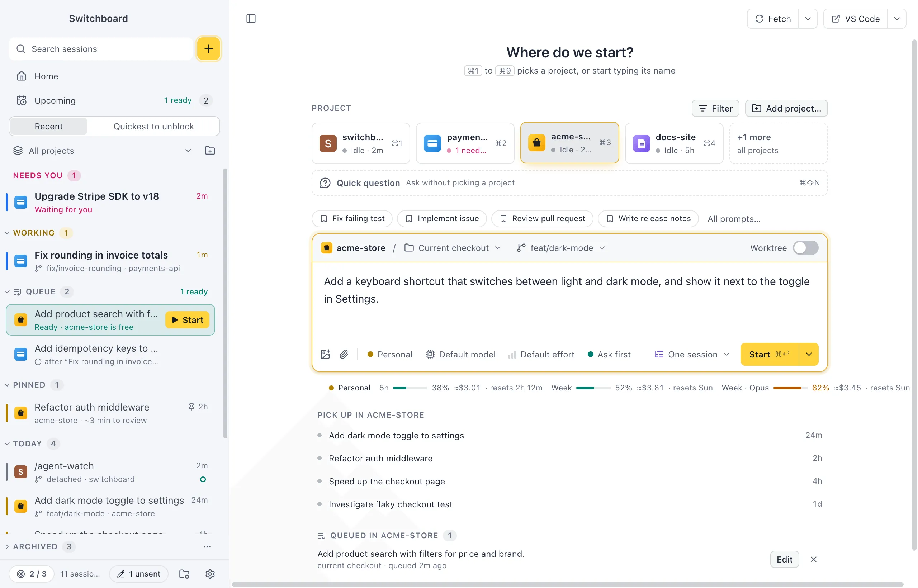Screen dimensions: 918x588
Task: Click the paperclip attachment icon
Action: click(x=344, y=354)
